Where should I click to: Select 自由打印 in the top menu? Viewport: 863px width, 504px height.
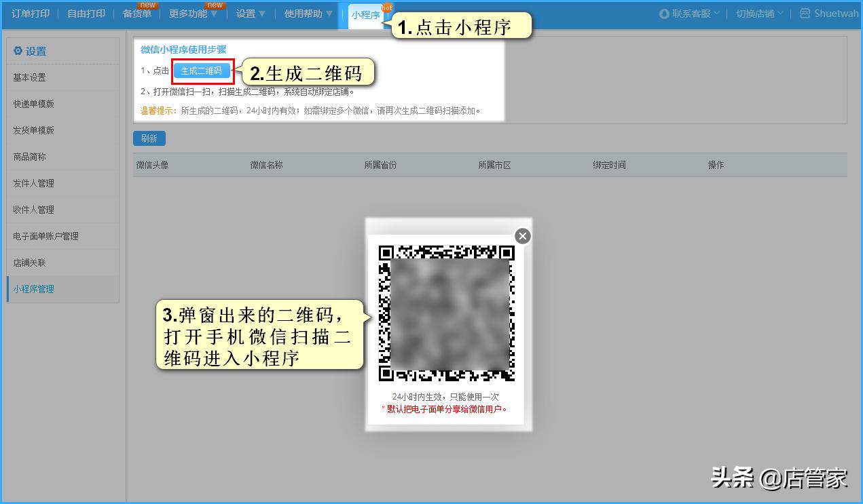[x=85, y=13]
